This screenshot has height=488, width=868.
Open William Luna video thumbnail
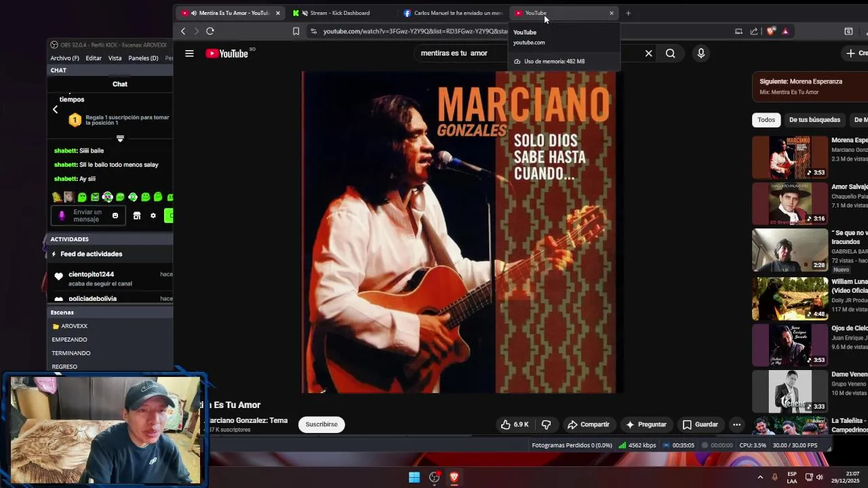pos(790,298)
